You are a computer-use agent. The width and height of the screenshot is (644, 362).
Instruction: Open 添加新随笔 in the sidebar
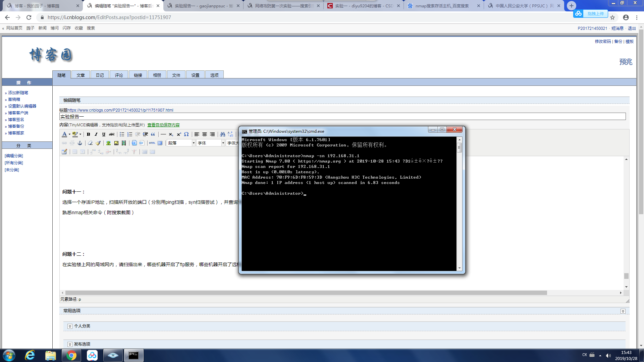pyautogui.click(x=18, y=93)
